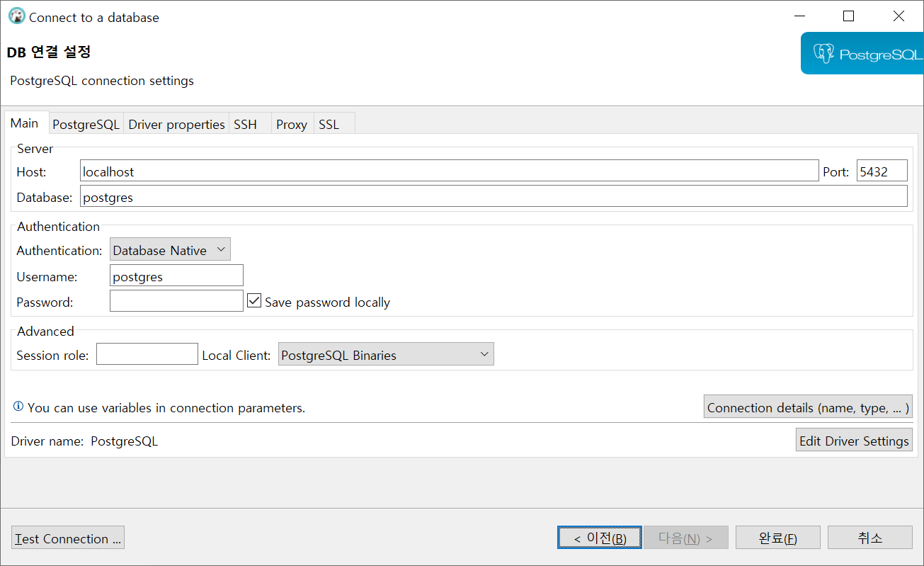Open the PostgreSQL tab
This screenshot has width=924, height=566.
click(86, 124)
